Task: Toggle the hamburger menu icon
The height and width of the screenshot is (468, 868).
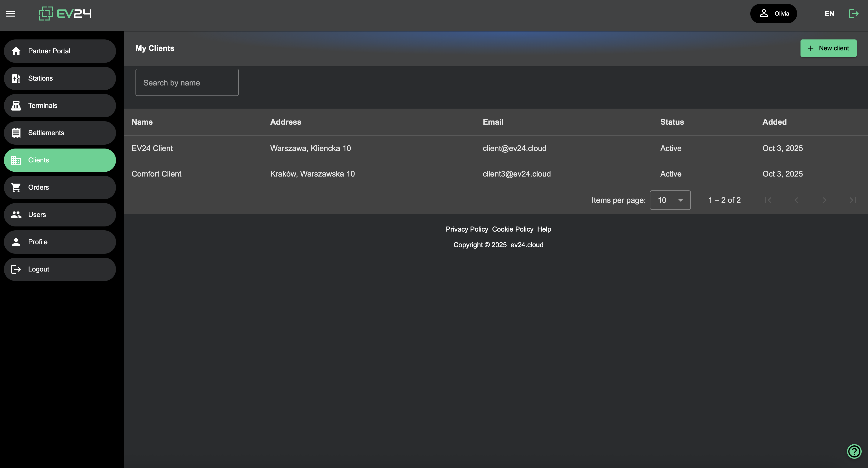Action: (x=11, y=13)
